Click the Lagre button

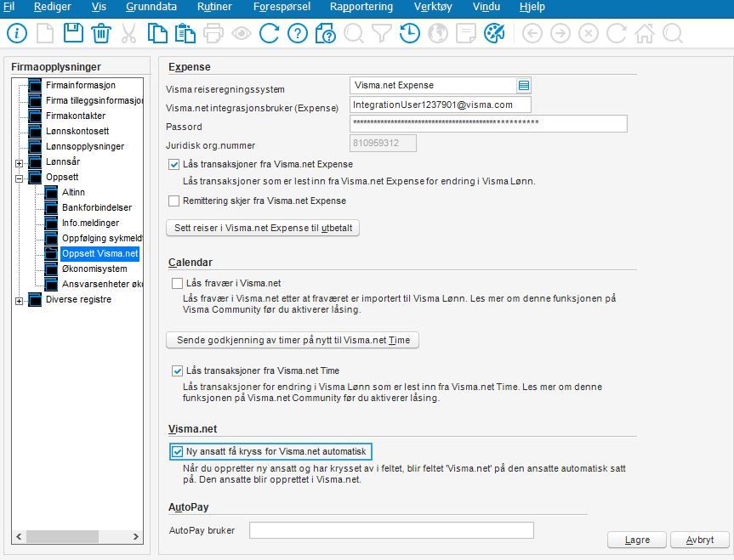[637, 540]
